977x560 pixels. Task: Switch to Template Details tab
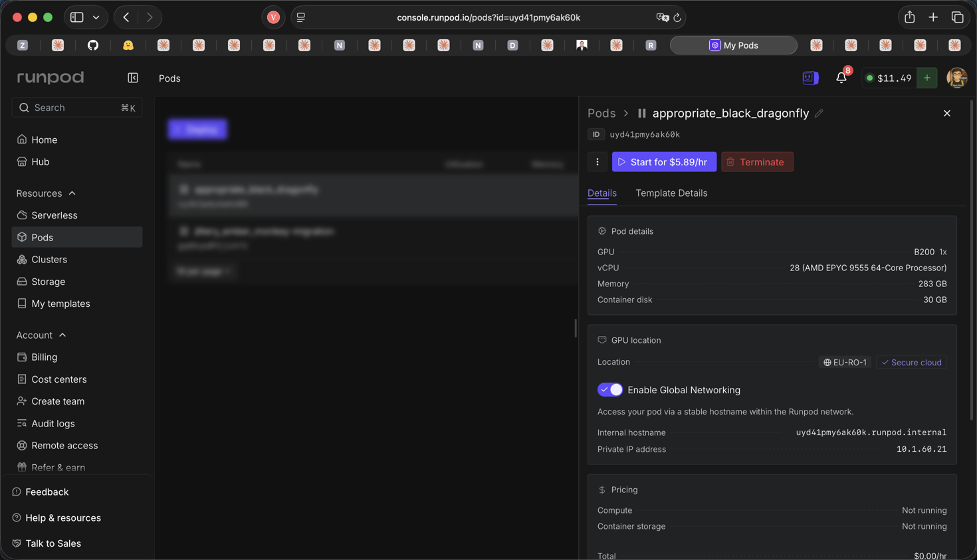(x=671, y=193)
